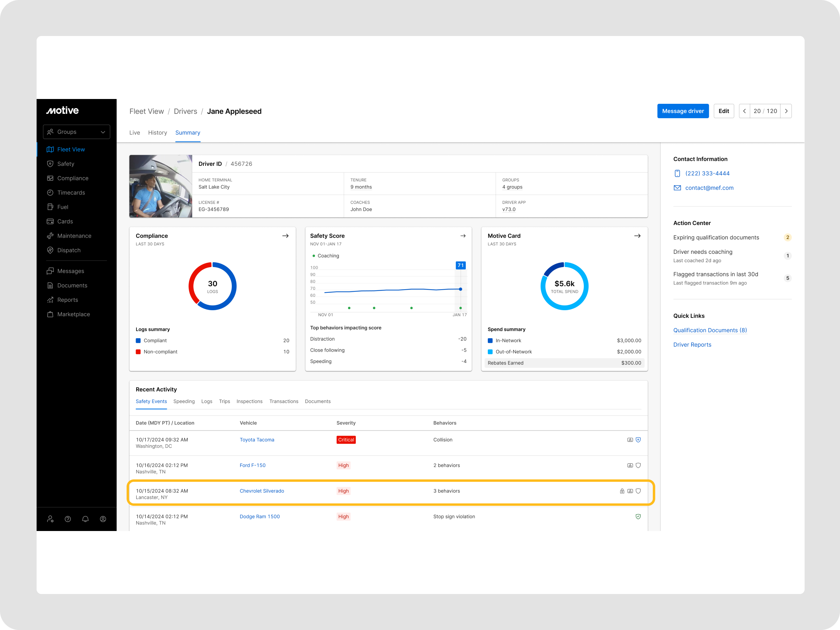Select the Transactions activity tab
This screenshot has width=840, height=630.
click(x=284, y=401)
